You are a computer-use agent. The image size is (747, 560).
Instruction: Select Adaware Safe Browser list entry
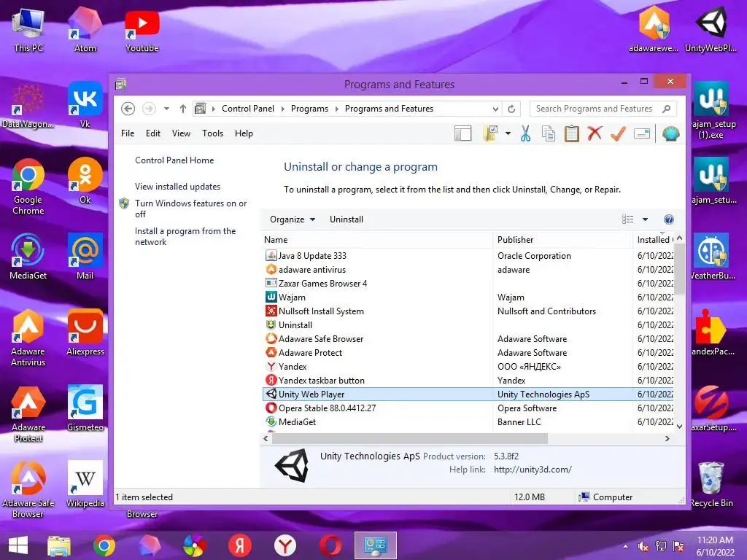coord(469,338)
